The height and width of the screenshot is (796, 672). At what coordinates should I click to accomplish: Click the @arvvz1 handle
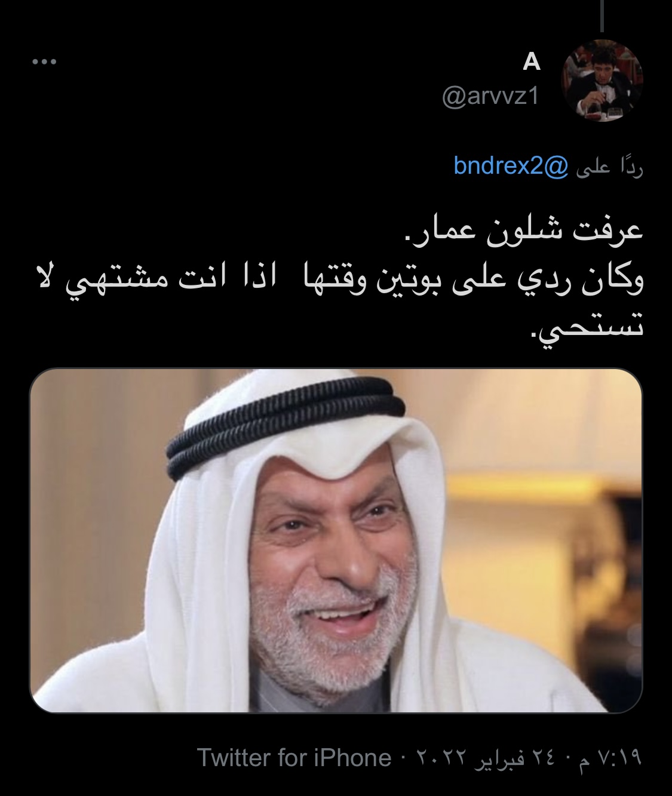pyautogui.click(x=490, y=96)
